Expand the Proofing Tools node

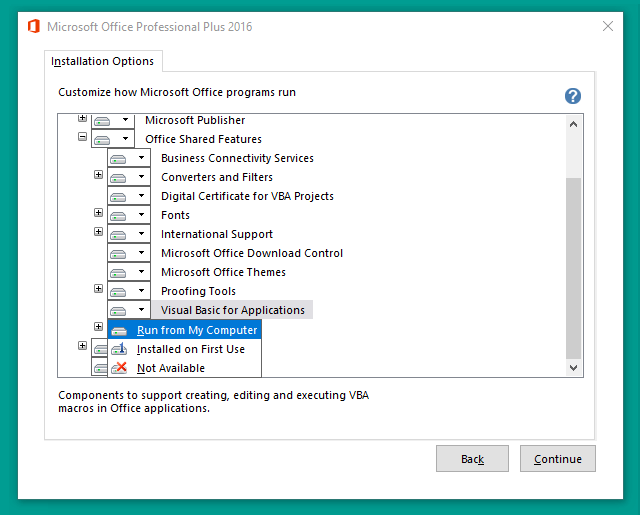click(98, 289)
